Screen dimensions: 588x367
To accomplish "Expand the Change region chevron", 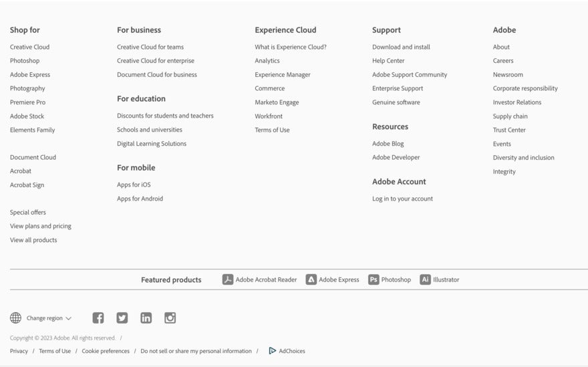I will coord(68,318).
